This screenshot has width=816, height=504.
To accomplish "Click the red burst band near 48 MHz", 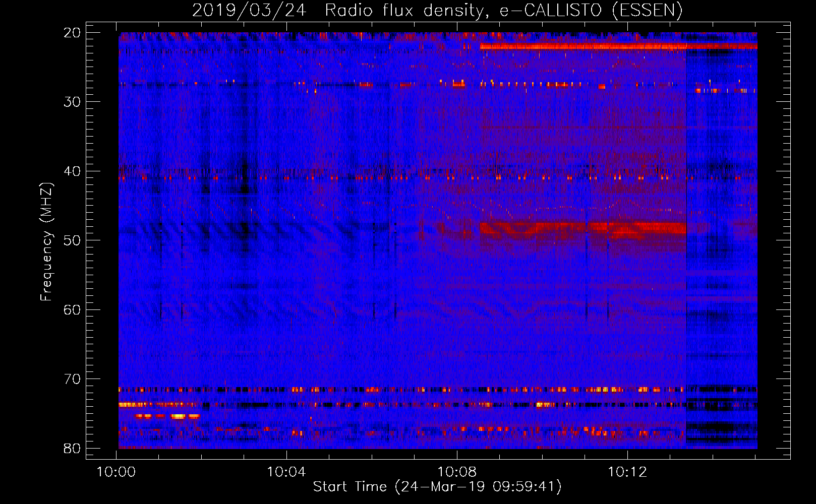I will click(583, 228).
